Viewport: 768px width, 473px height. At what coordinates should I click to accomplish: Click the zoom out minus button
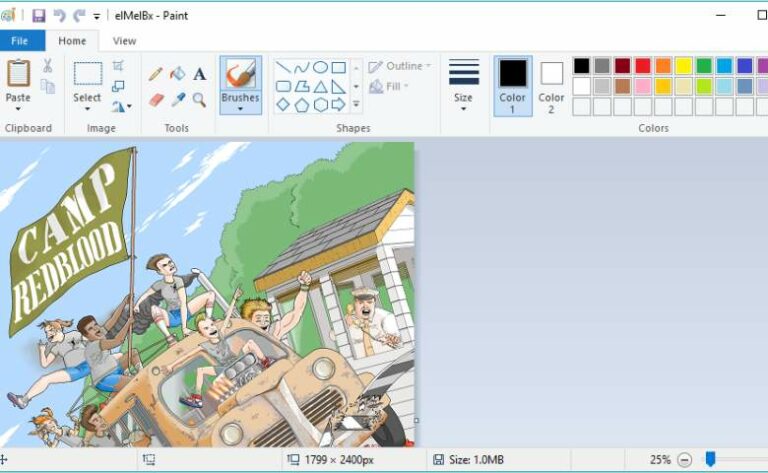click(x=684, y=460)
